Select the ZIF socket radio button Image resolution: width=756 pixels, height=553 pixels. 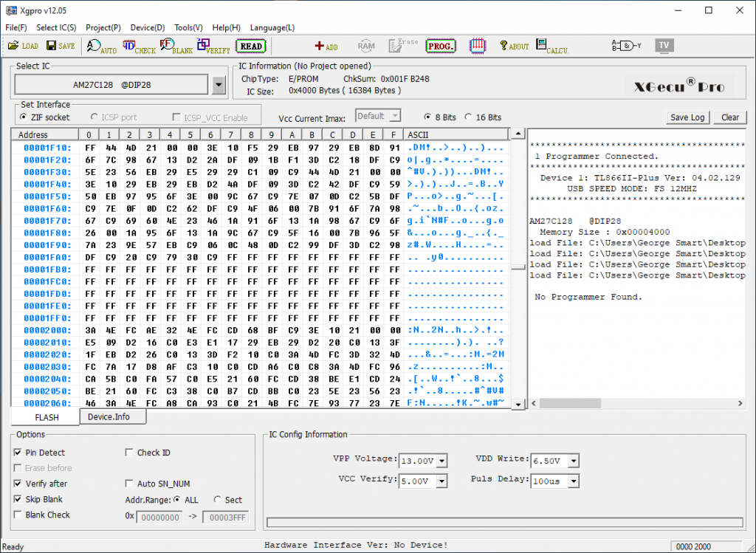click(23, 117)
